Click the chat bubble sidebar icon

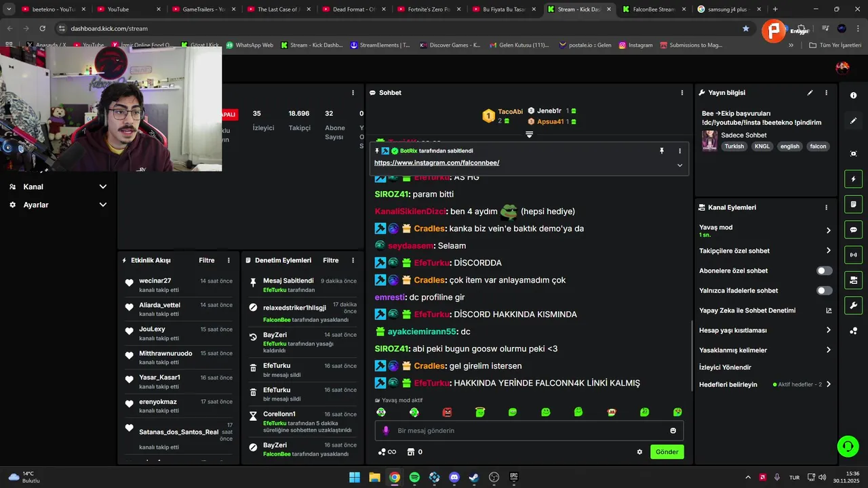(x=853, y=230)
